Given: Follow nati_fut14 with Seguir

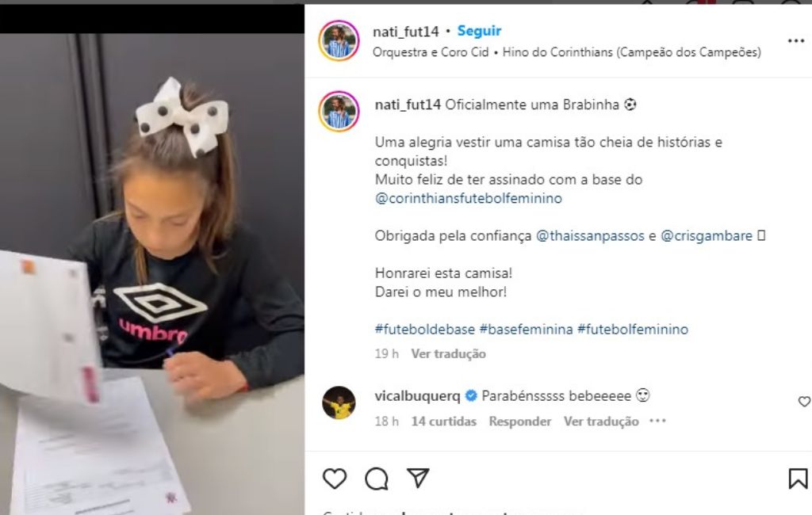Looking at the screenshot, I should point(479,31).
